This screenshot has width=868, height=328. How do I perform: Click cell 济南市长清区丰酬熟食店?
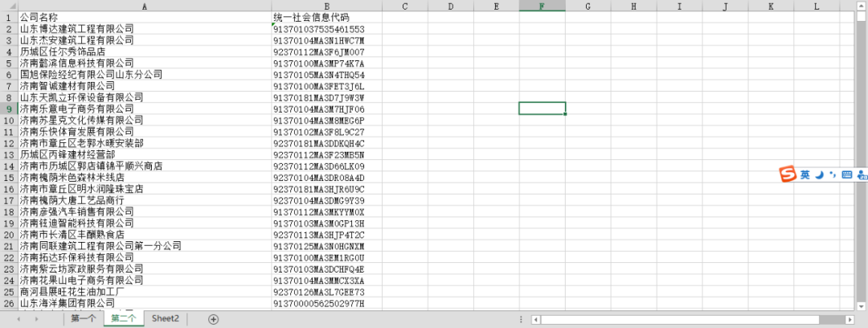coord(145,235)
